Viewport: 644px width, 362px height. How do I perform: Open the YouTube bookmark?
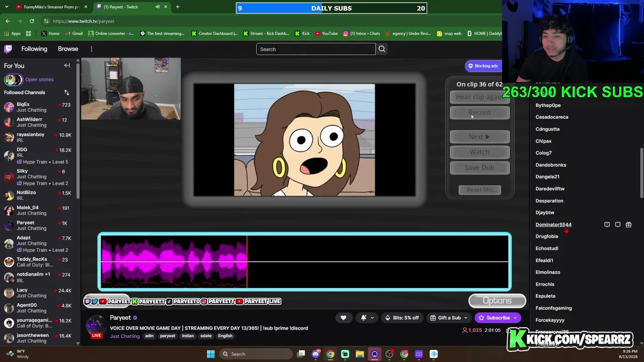pyautogui.click(x=327, y=33)
